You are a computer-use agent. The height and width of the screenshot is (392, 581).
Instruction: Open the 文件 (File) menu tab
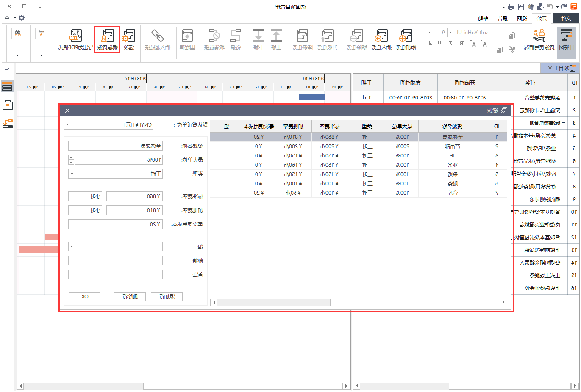[x=566, y=18]
